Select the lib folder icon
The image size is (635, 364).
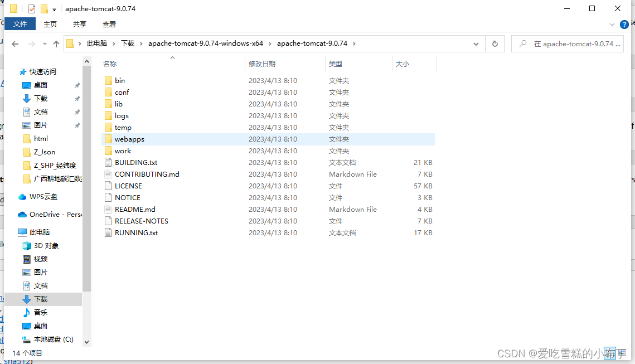pos(108,104)
